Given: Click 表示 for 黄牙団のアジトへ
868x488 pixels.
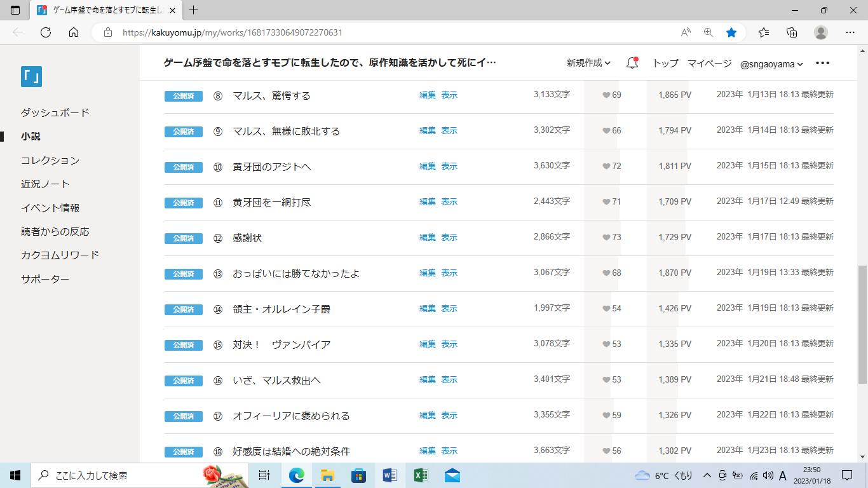Looking at the screenshot, I should click(x=449, y=166).
